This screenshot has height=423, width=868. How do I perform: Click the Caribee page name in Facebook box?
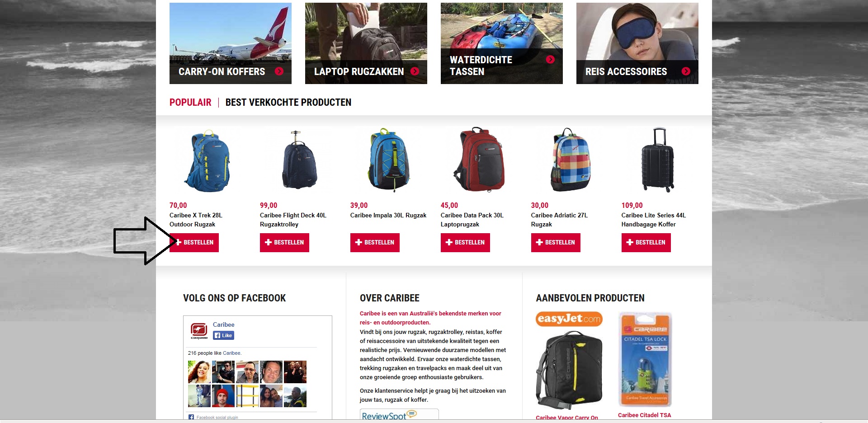[223, 324]
